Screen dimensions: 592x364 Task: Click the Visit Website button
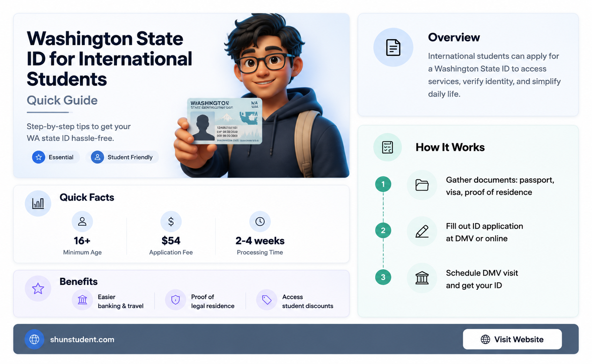pos(512,339)
